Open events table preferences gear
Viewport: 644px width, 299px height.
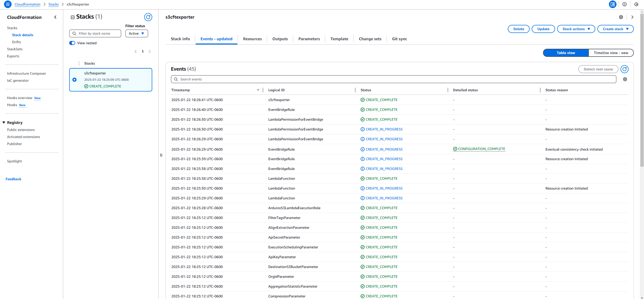(x=625, y=79)
